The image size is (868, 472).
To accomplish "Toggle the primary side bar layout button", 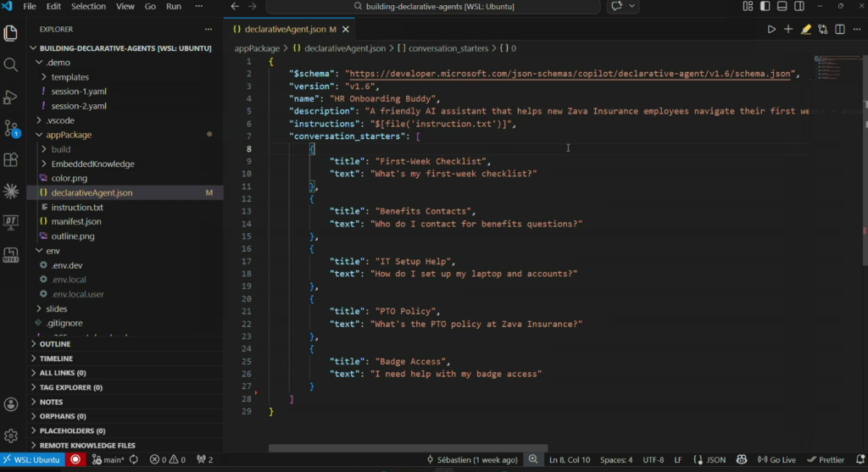I will (765, 7).
